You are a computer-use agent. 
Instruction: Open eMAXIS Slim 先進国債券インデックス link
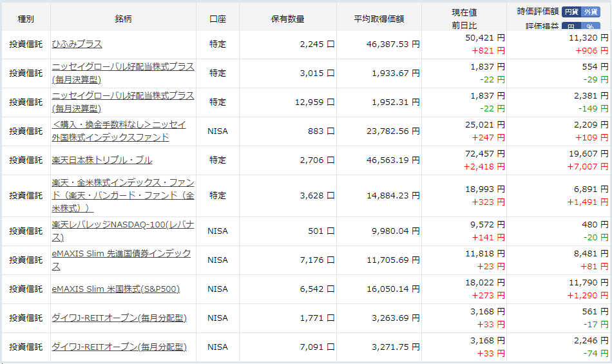[121, 260]
